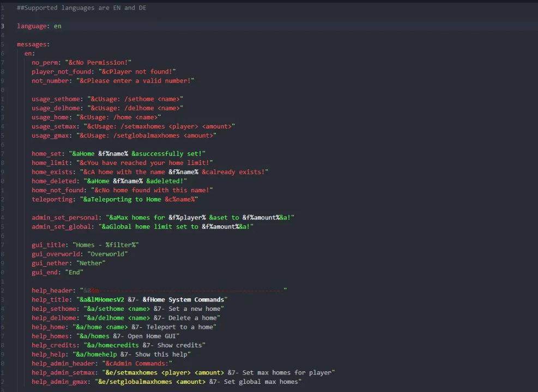Click the "&cPlayer not found!" string

click(x=137, y=72)
